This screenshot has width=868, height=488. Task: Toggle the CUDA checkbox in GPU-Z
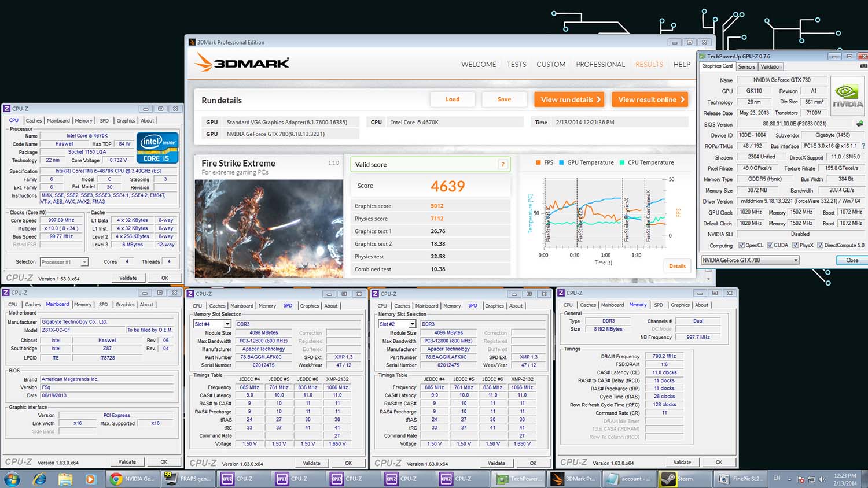pos(770,245)
